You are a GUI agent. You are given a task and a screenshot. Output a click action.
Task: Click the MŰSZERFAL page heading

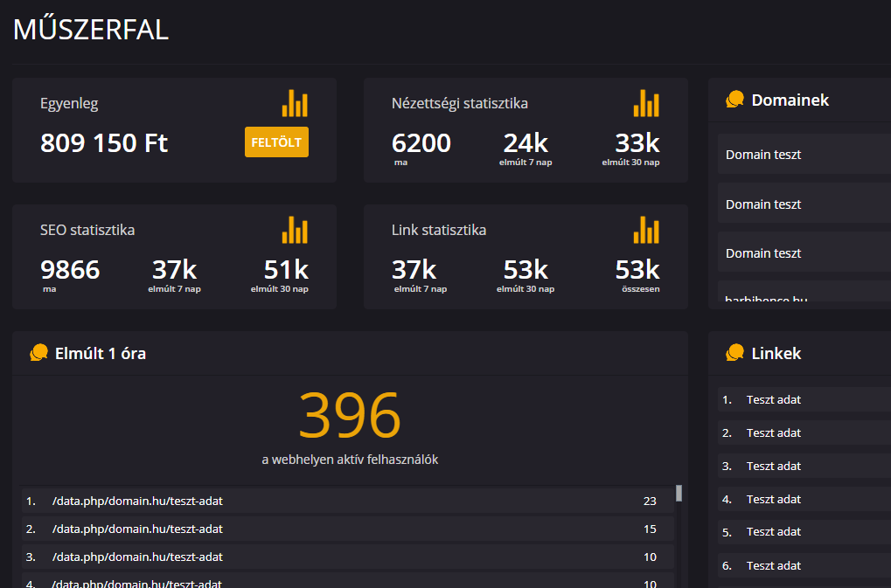91,28
